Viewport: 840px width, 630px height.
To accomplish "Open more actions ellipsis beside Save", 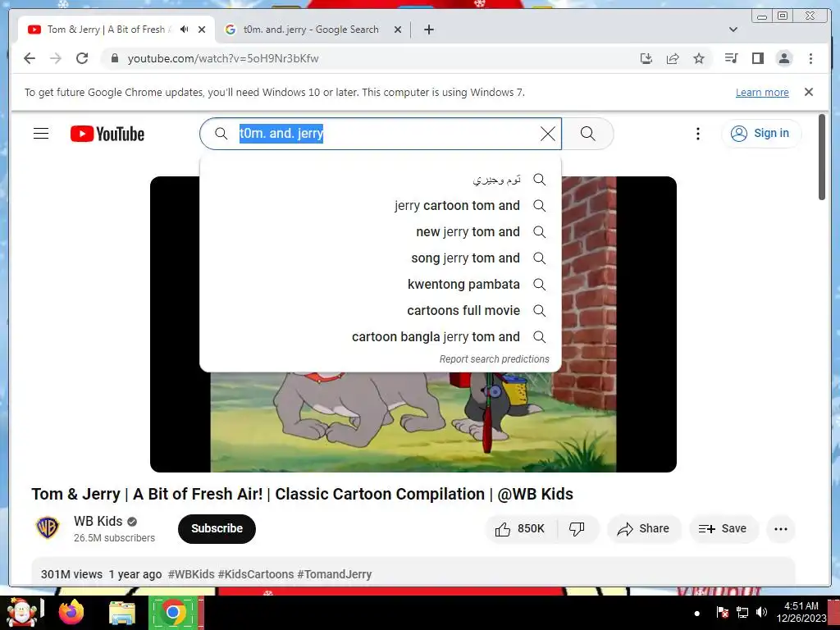I will pos(781,529).
